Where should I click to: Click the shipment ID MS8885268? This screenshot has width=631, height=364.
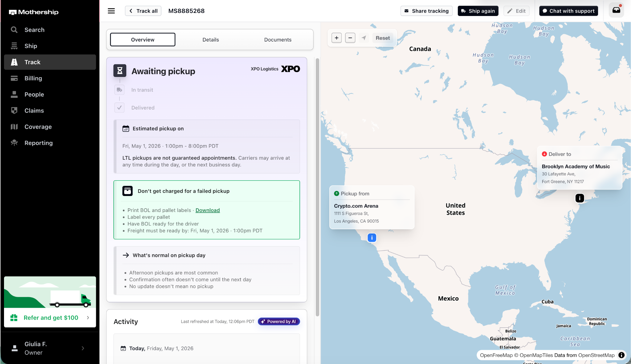186,11
